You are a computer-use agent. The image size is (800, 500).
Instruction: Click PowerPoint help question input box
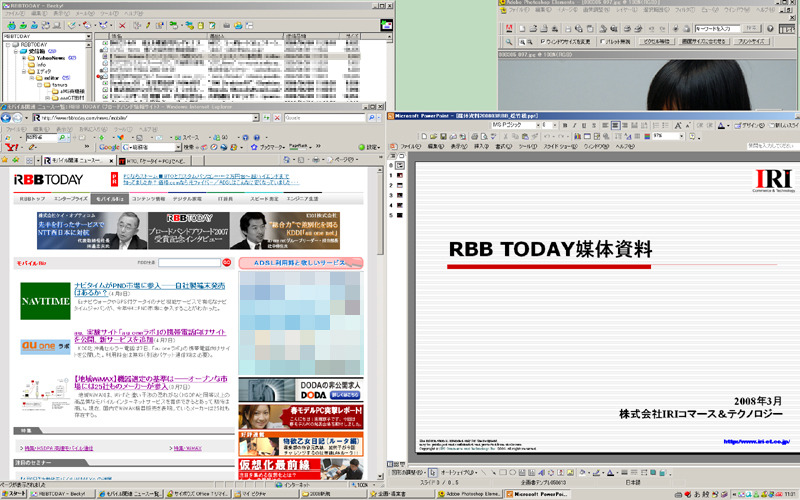pos(771,146)
